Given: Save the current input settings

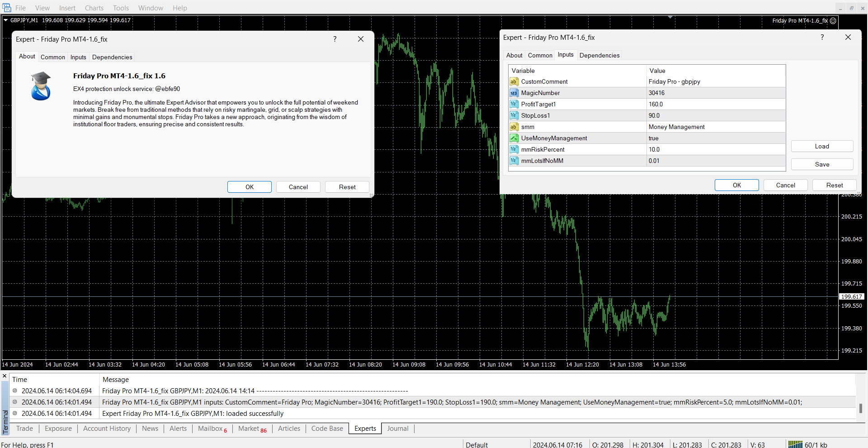Looking at the screenshot, I should click(x=822, y=164).
